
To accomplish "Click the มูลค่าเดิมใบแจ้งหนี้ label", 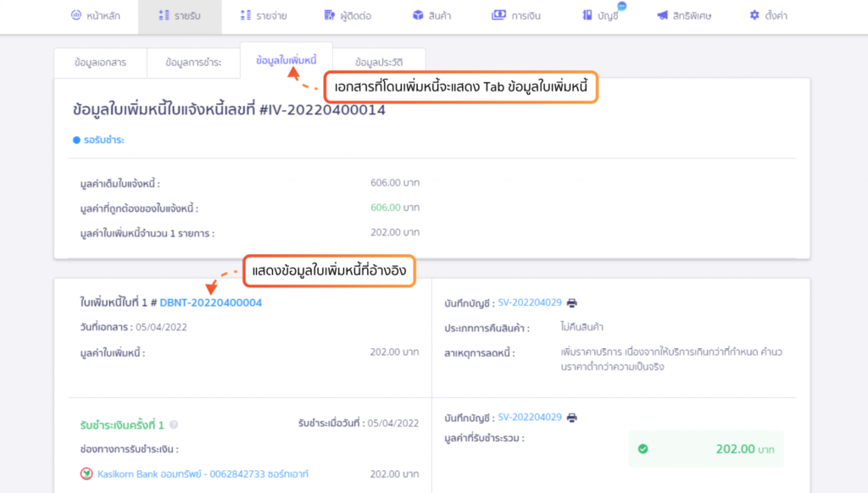I will coord(120,184).
